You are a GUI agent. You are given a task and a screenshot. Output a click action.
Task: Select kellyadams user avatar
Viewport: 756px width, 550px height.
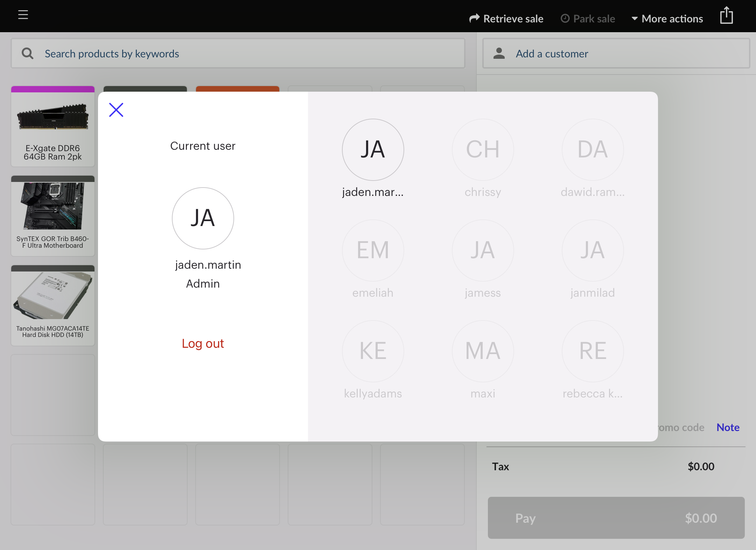click(x=373, y=351)
